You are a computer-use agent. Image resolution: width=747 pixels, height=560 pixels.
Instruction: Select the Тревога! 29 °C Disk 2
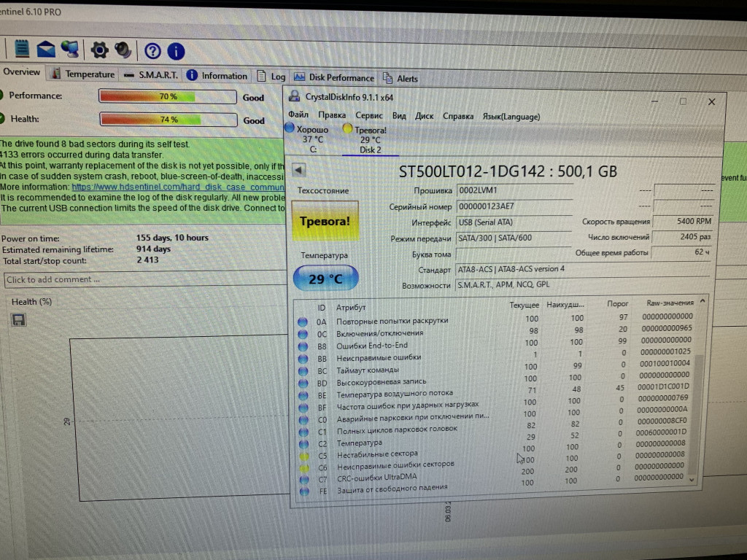tap(370, 140)
